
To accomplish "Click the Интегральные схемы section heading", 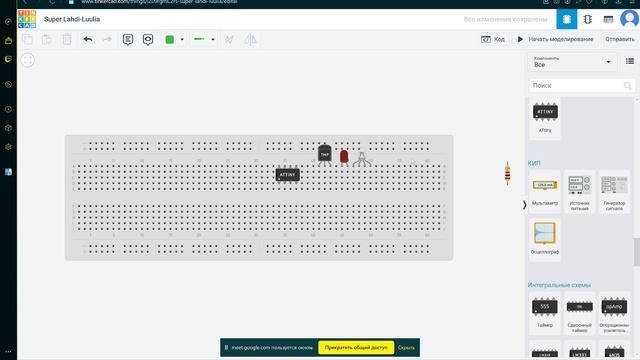I will coord(559,285).
